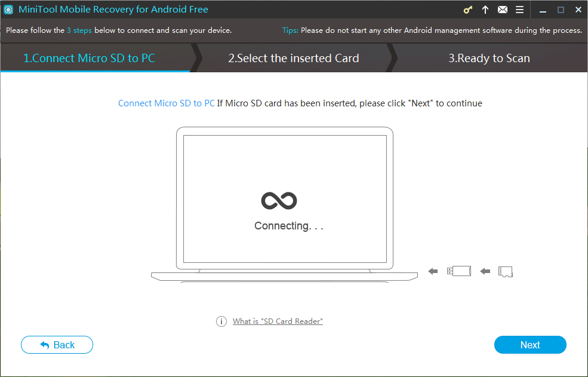Click the upgrade arrow icon

485,10
